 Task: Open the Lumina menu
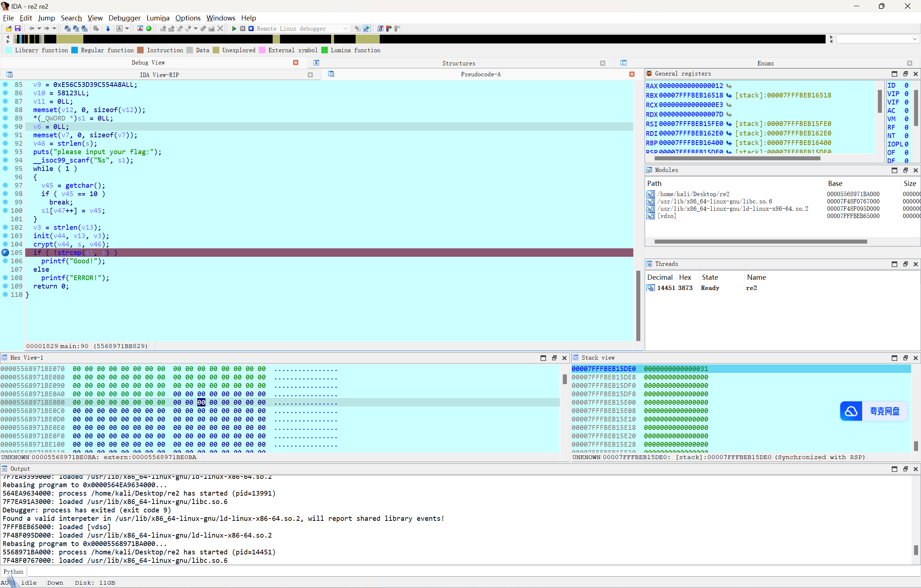(158, 18)
